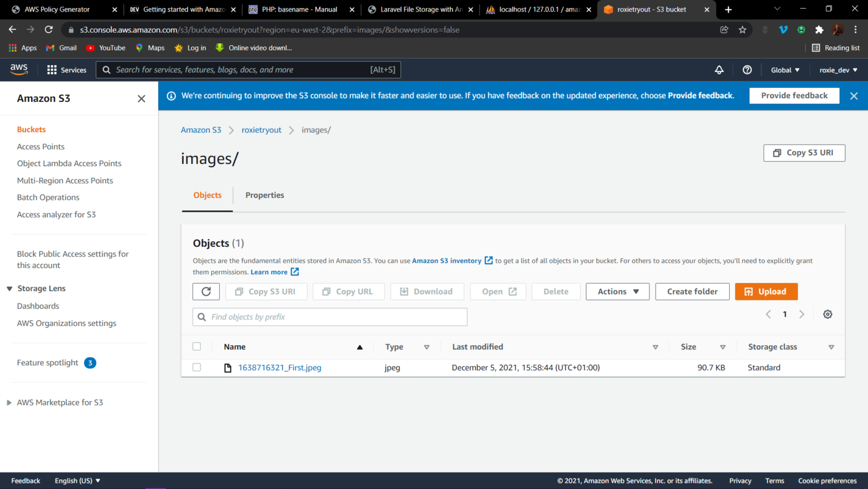The width and height of the screenshot is (868, 489).
Task: Switch to the Properties tab
Action: click(264, 195)
